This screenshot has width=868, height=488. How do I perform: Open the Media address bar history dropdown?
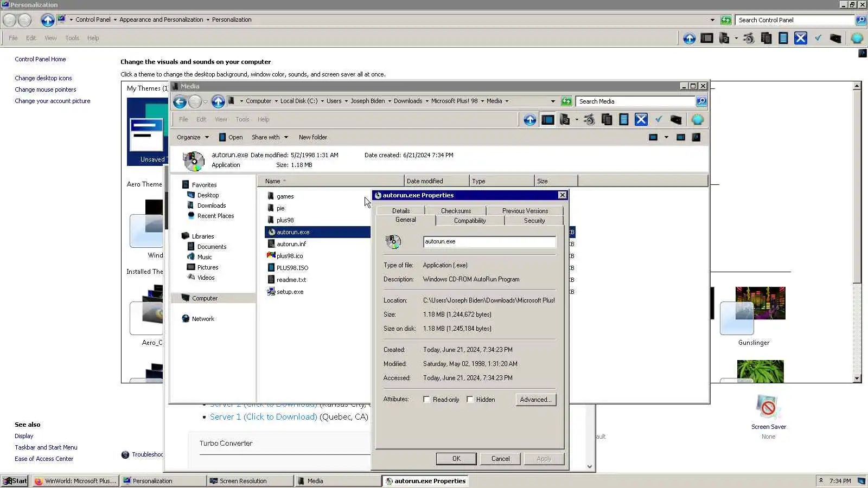tap(553, 101)
